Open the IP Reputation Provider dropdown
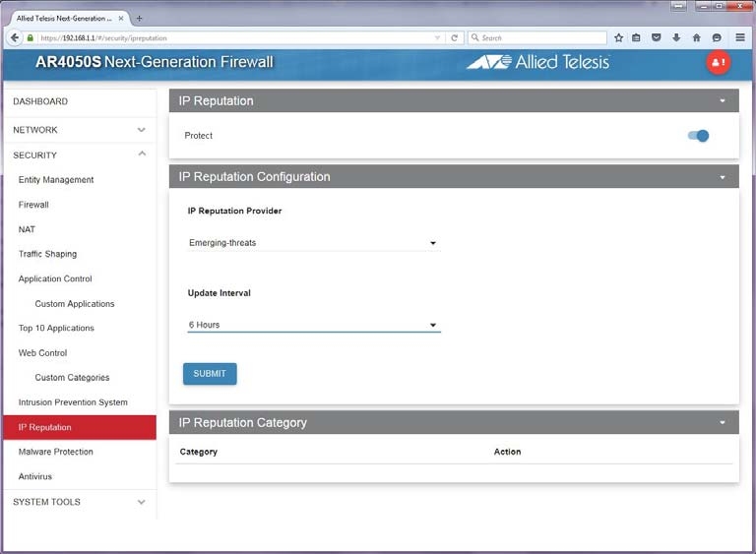 (x=313, y=243)
